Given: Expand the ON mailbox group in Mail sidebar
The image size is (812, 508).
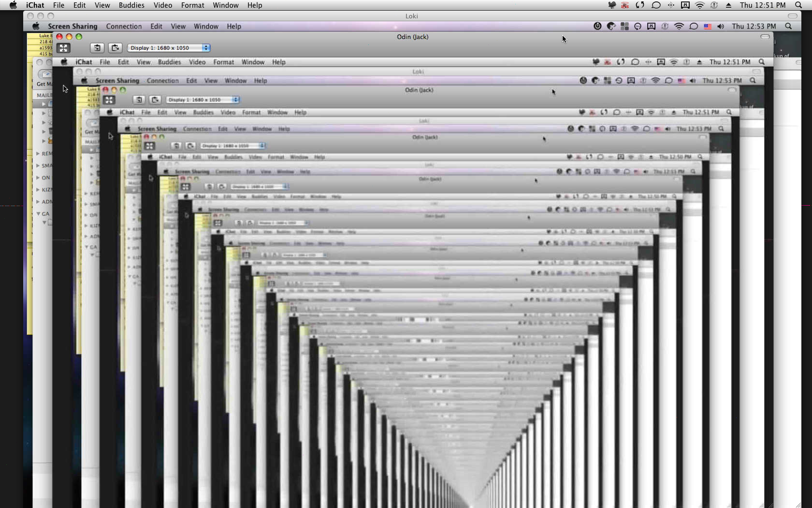Looking at the screenshot, I should [x=38, y=178].
